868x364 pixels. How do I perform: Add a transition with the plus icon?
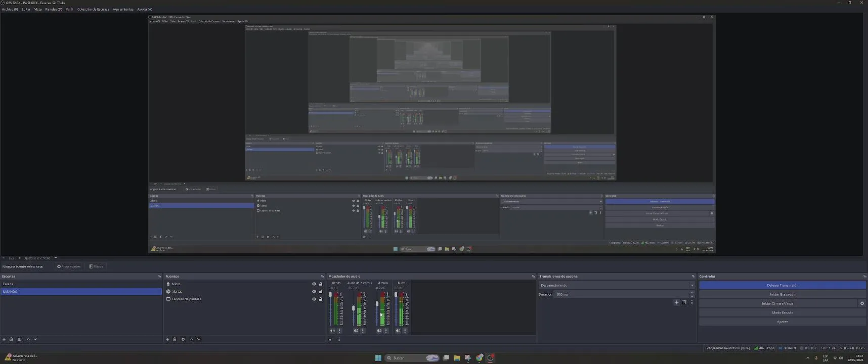[x=677, y=302]
